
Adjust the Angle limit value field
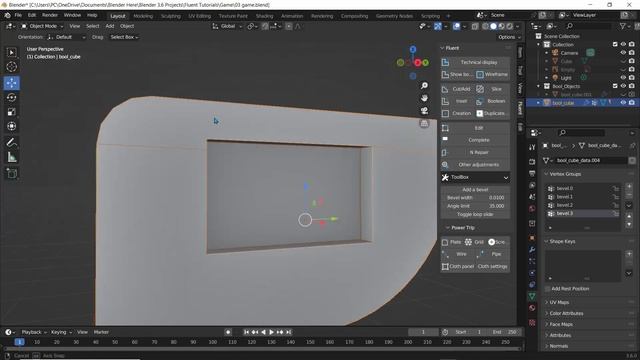coord(475,206)
